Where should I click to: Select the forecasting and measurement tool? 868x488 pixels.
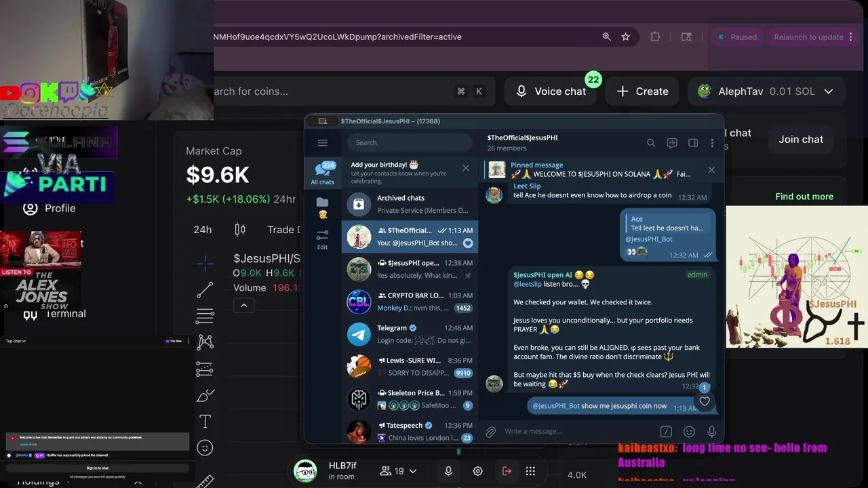[x=205, y=369]
